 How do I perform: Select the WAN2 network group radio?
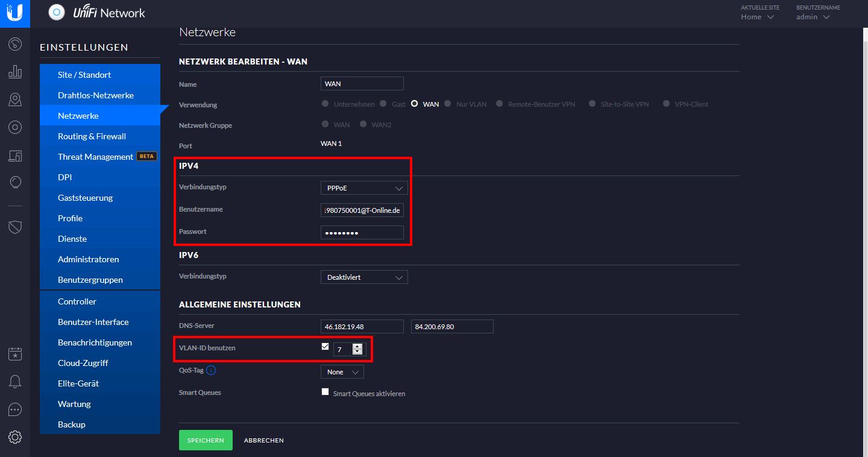pyautogui.click(x=363, y=124)
